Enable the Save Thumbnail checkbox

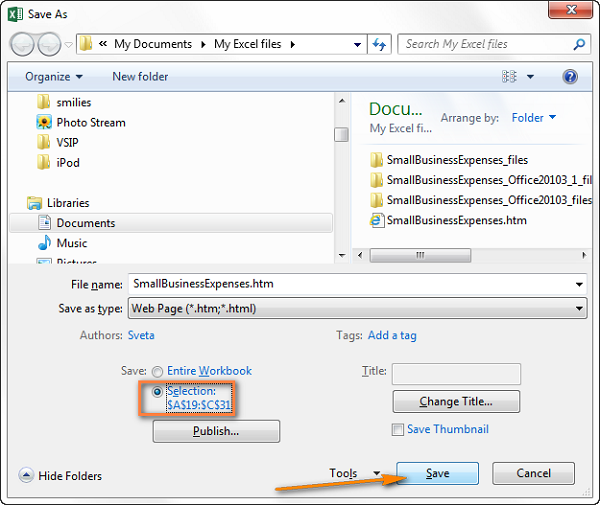coord(398,430)
